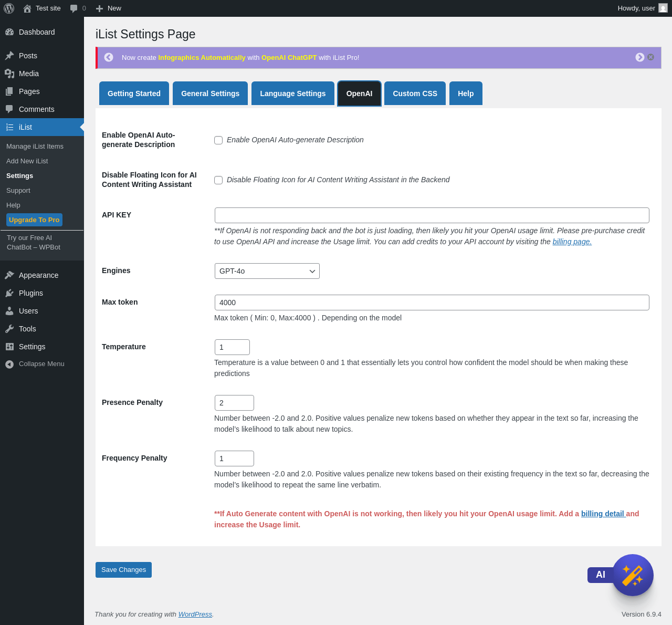Click the Upgrade To Pro button
Image resolution: width=672 pixels, height=625 pixels.
tap(34, 220)
